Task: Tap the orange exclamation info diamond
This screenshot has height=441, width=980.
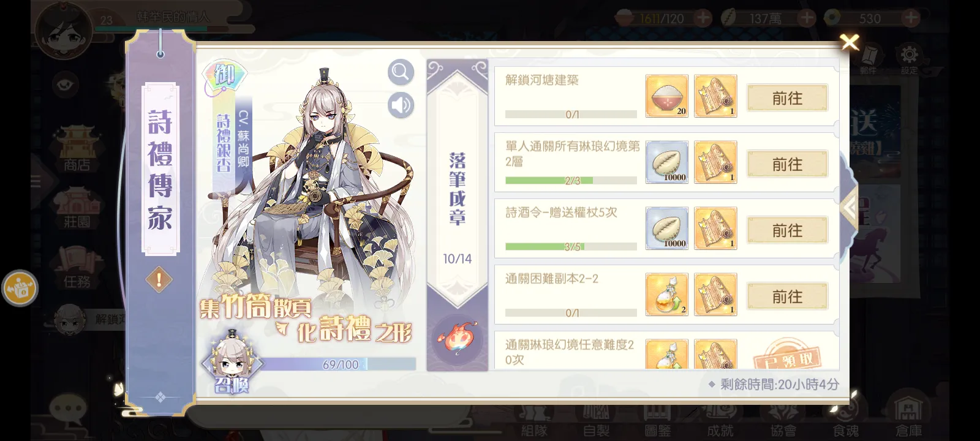Action: tap(159, 281)
